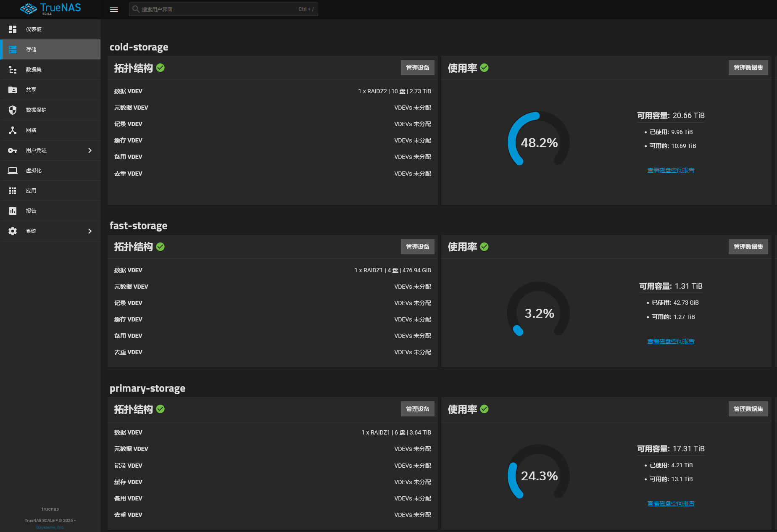Toggle the hamburger sidebar menu button
This screenshot has height=532, width=777.
114,9
